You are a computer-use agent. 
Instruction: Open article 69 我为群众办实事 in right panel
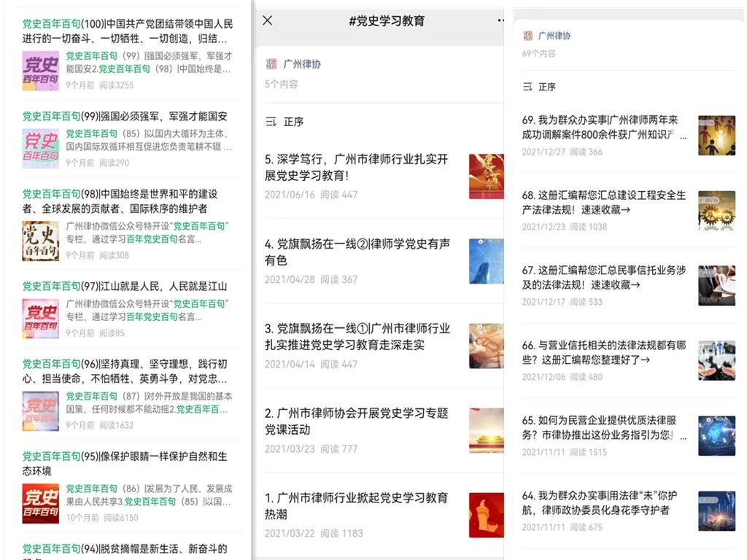(605, 128)
